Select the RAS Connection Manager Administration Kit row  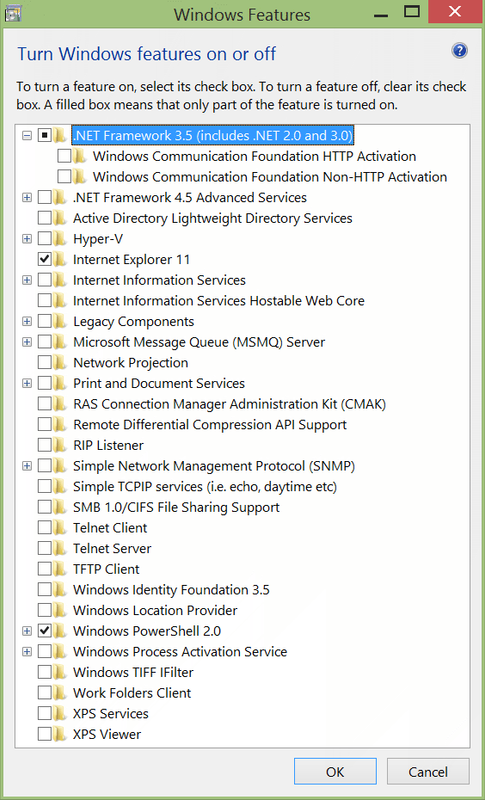[x=229, y=404]
